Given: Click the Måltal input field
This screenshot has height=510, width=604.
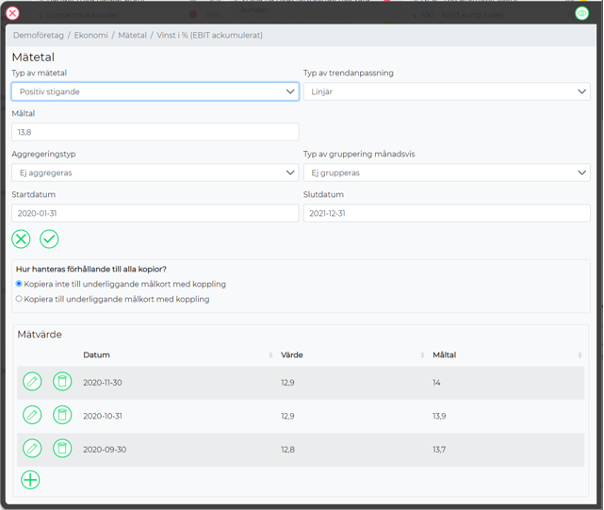Looking at the screenshot, I should (x=155, y=132).
